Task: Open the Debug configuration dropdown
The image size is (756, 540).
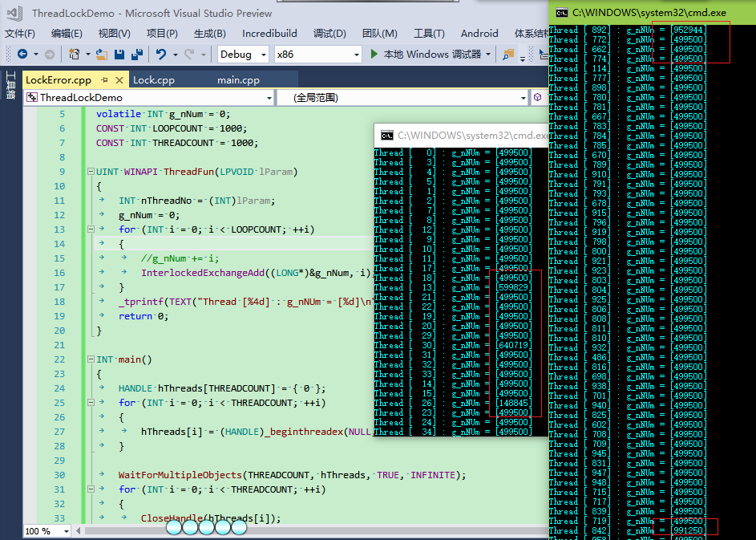Action: tap(262, 55)
